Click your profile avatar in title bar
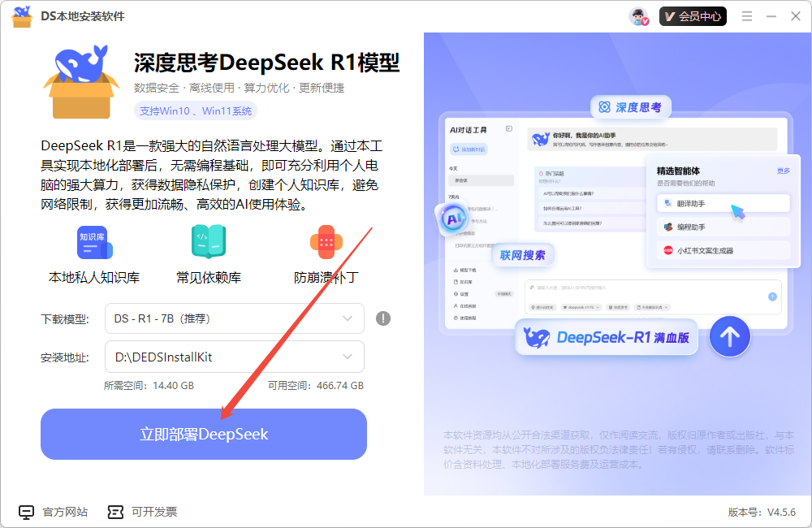The image size is (812, 528). click(x=637, y=15)
